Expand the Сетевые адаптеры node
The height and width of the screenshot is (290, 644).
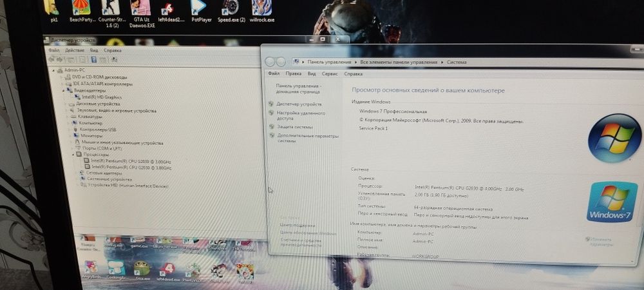(x=77, y=173)
